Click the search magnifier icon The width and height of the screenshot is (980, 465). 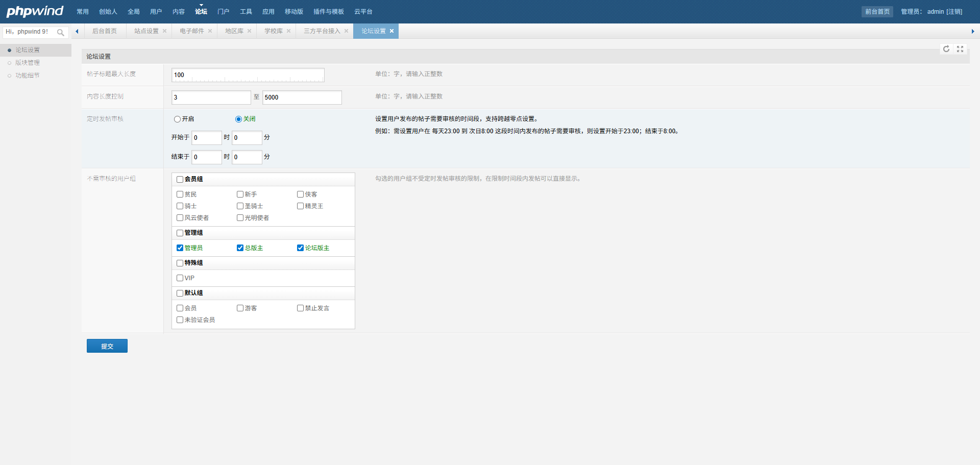click(x=61, y=33)
